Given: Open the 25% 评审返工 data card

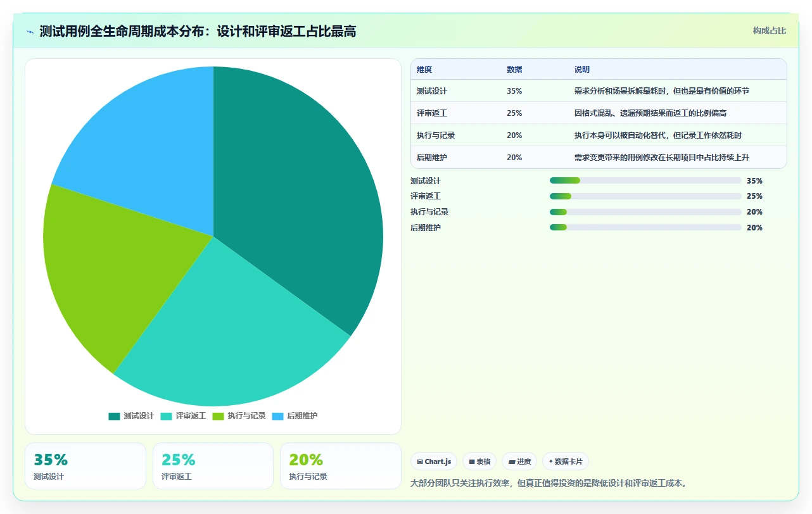Looking at the screenshot, I should pos(213,466).
